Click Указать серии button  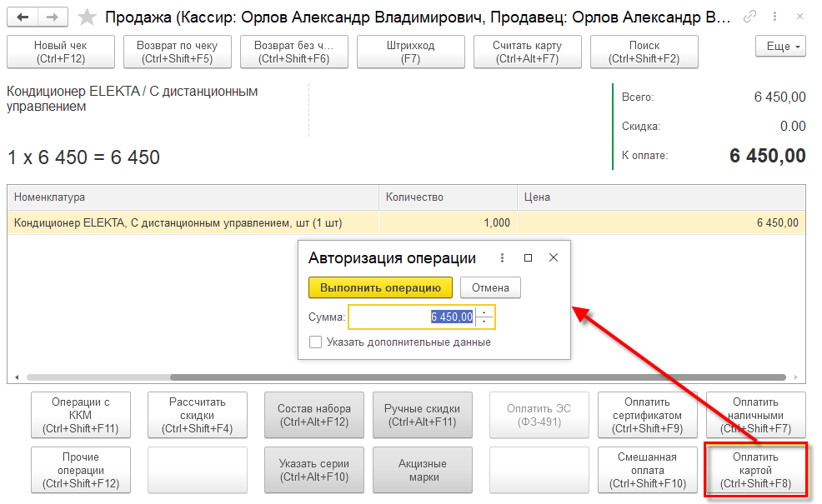pyautogui.click(x=314, y=471)
